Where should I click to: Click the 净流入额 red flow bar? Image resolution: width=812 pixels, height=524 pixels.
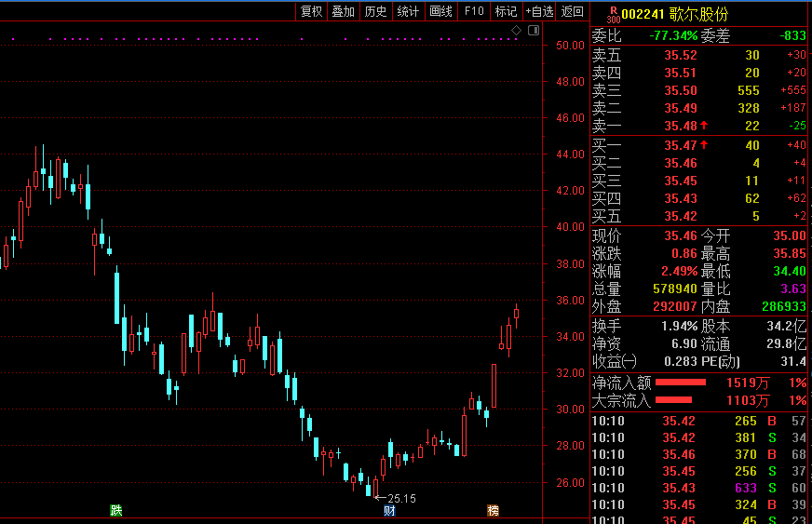point(681,383)
